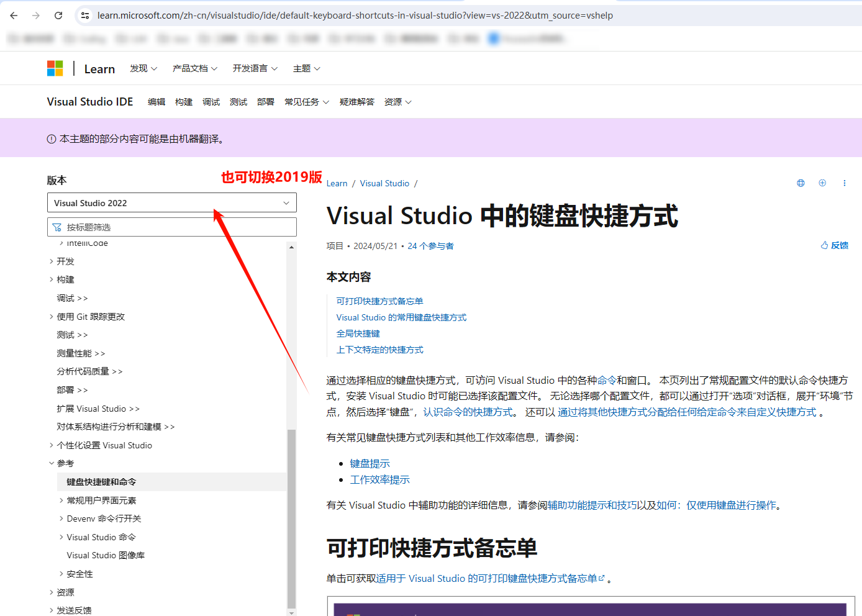Expand the 安全性 tree node
The height and width of the screenshot is (616, 862).
[61, 574]
